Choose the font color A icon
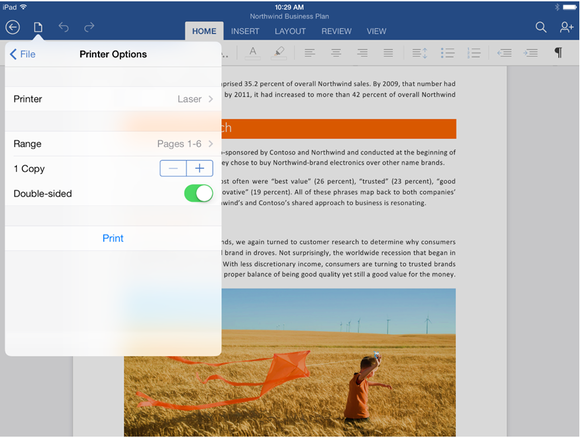Screen dimensions: 580x438 click(253, 53)
